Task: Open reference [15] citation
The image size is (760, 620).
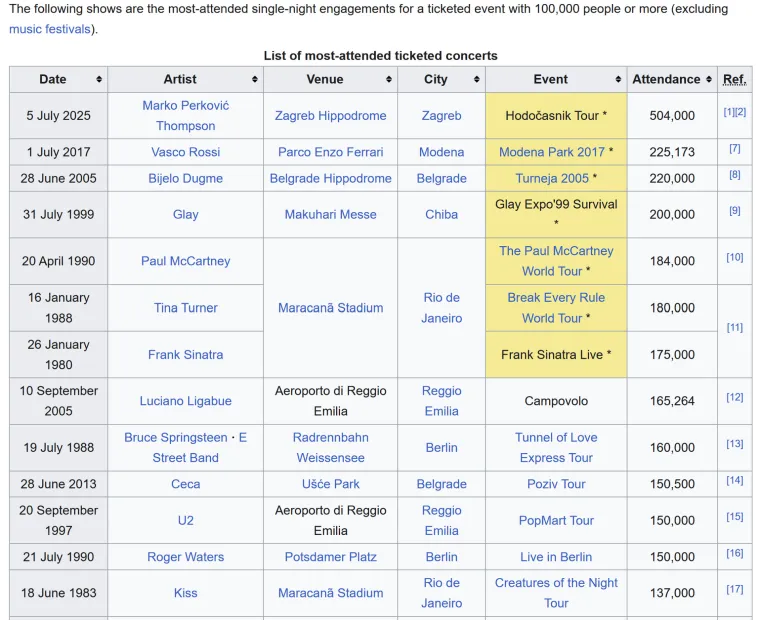Action: [x=735, y=517]
